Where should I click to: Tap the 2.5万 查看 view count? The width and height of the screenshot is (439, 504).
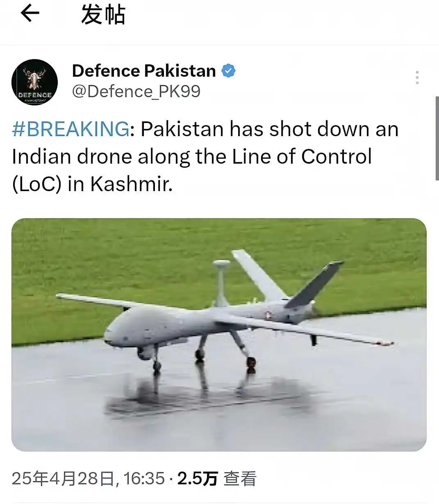tap(217, 479)
